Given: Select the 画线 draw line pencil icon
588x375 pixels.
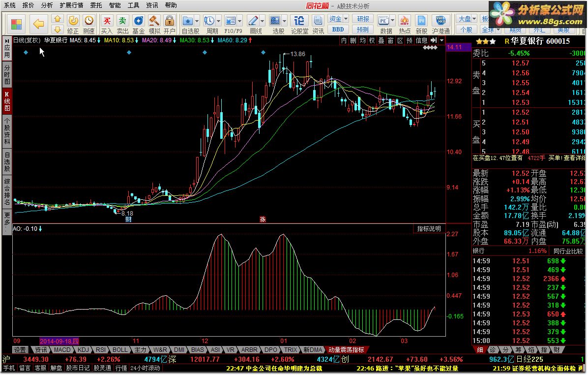Looking at the screenshot, I should (x=253, y=21).
